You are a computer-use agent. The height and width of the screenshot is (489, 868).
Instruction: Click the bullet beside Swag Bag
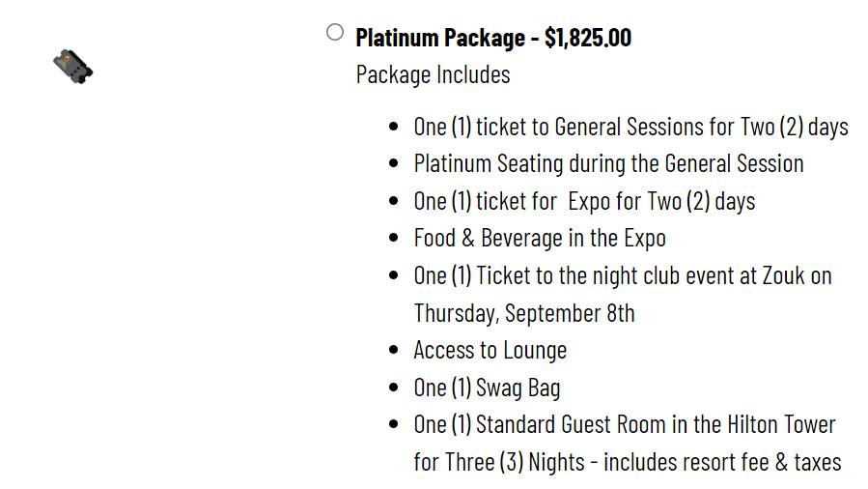(x=394, y=388)
